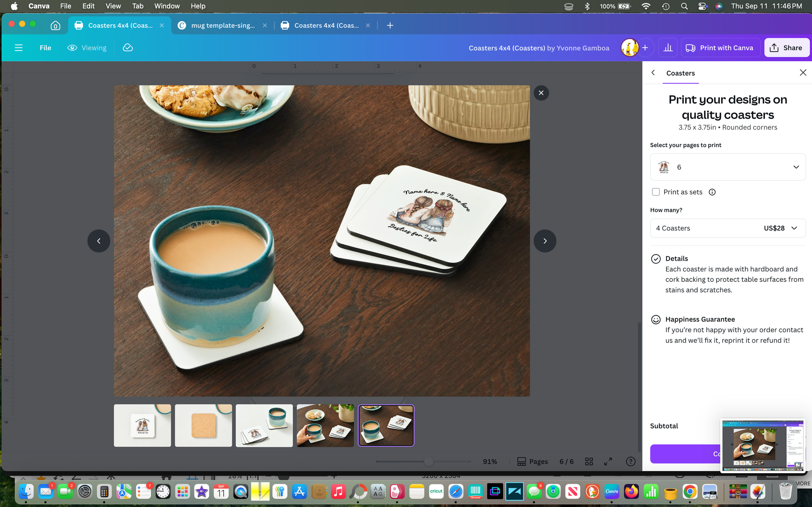The image size is (812, 507).
Task: Go to previous preview image arrow
Action: click(x=99, y=241)
